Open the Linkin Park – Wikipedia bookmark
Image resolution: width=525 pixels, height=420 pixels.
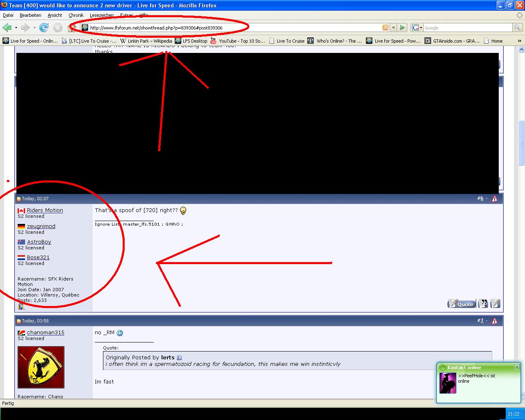[x=146, y=41]
